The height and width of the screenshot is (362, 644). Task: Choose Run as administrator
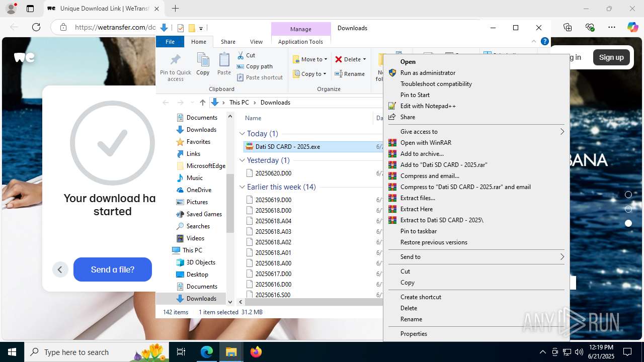pyautogui.click(x=475, y=73)
